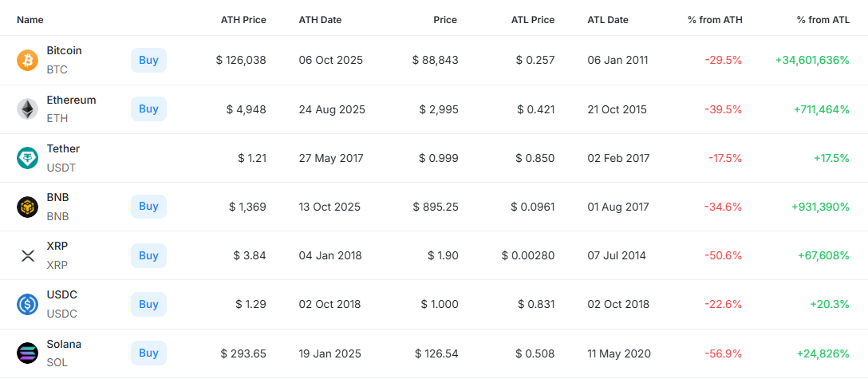Image resolution: width=868 pixels, height=379 pixels.
Task: Click the Name column header
Action: click(x=30, y=19)
